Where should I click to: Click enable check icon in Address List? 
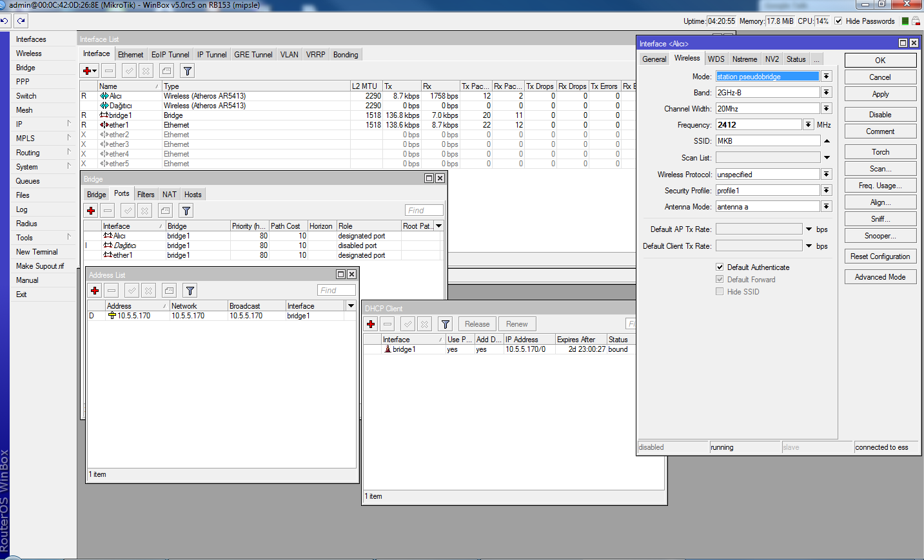point(132,291)
